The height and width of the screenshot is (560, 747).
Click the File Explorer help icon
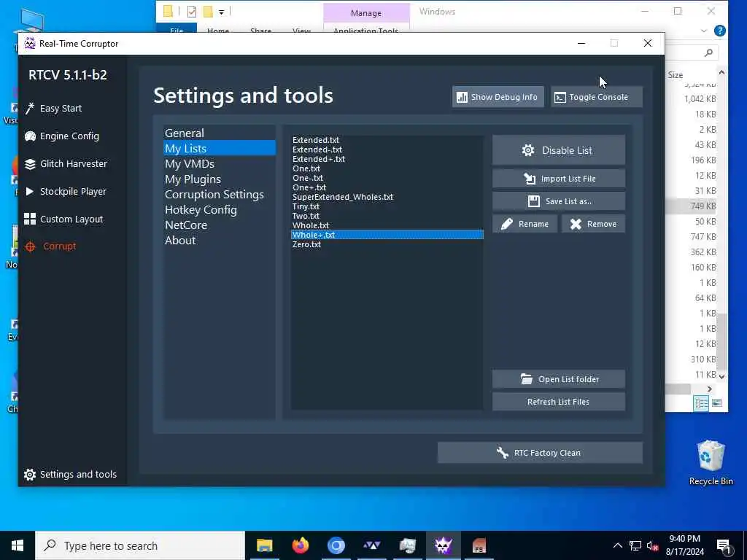720,31
